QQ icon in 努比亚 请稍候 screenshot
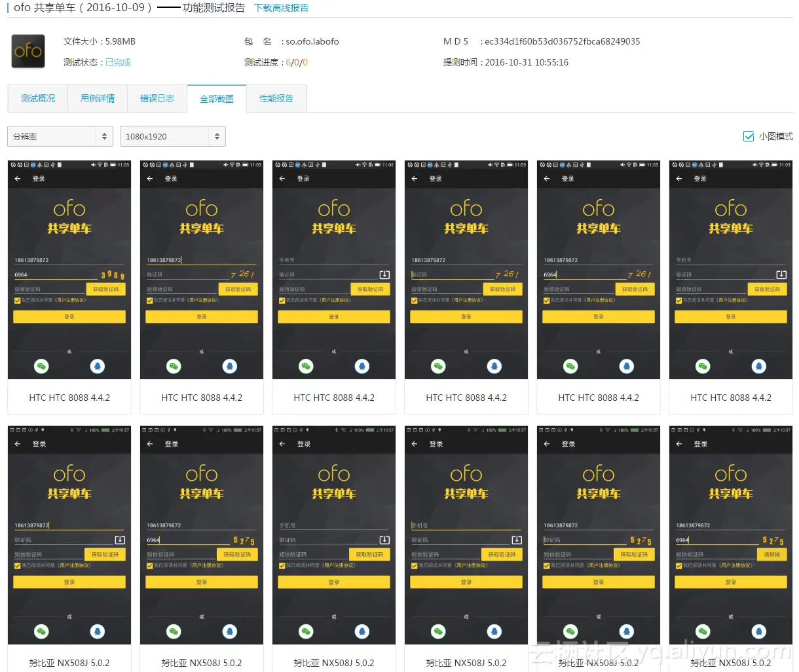Screen dimensions: 799x672 759,631
